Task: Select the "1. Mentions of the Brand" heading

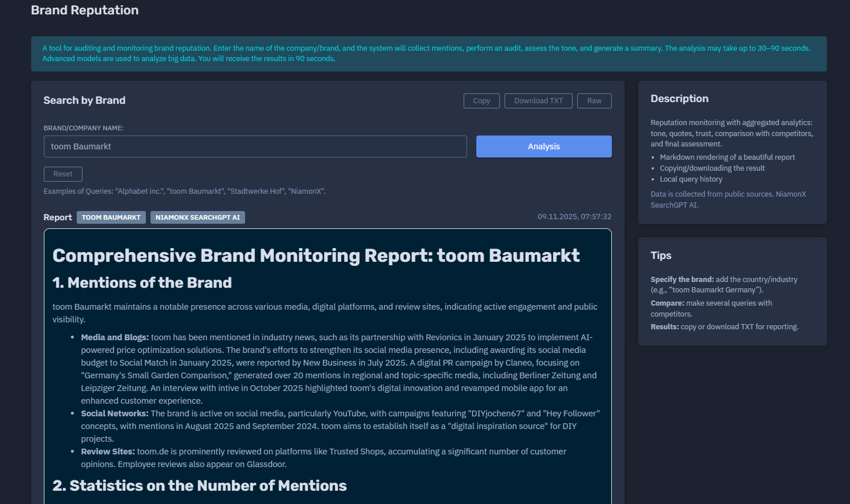Action: coord(142,283)
